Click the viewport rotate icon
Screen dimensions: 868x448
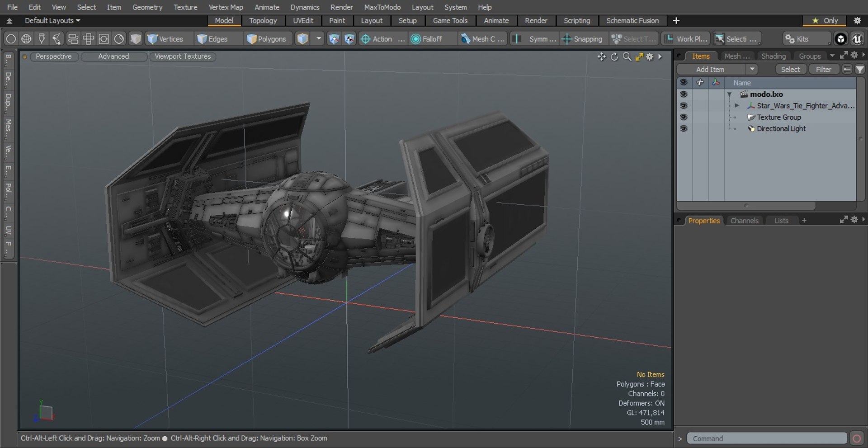click(x=614, y=57)
